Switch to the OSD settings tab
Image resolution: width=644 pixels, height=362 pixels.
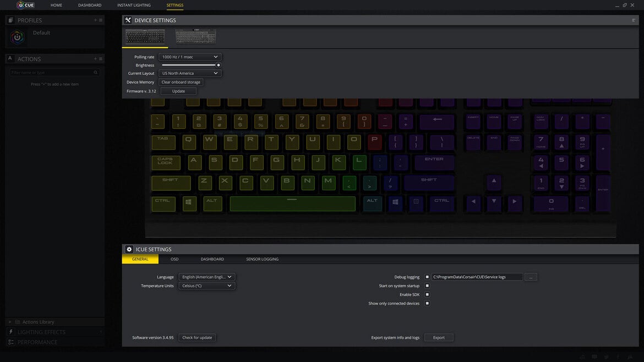(x=174, y=259)
